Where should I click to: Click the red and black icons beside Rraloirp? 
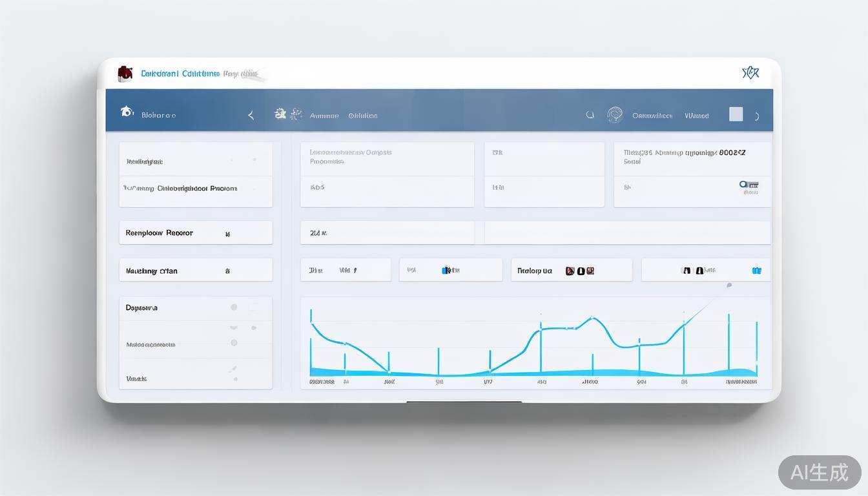coord(579,271)
